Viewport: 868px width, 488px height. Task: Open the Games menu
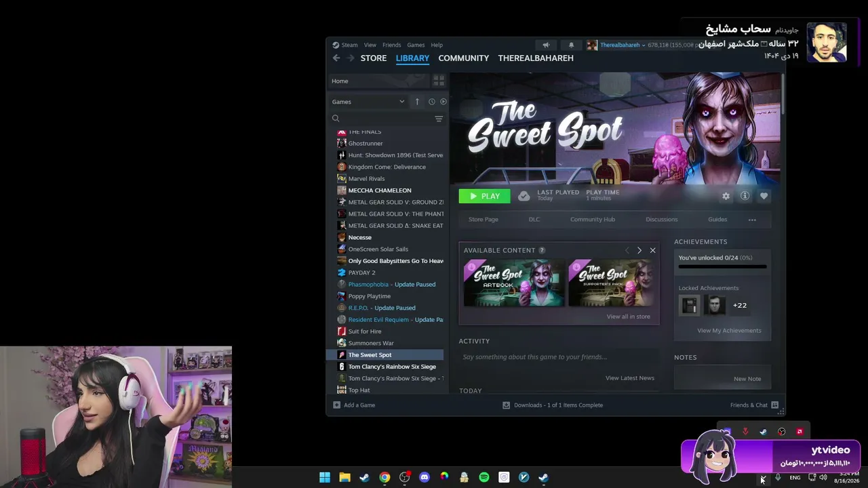pos(416,45)
